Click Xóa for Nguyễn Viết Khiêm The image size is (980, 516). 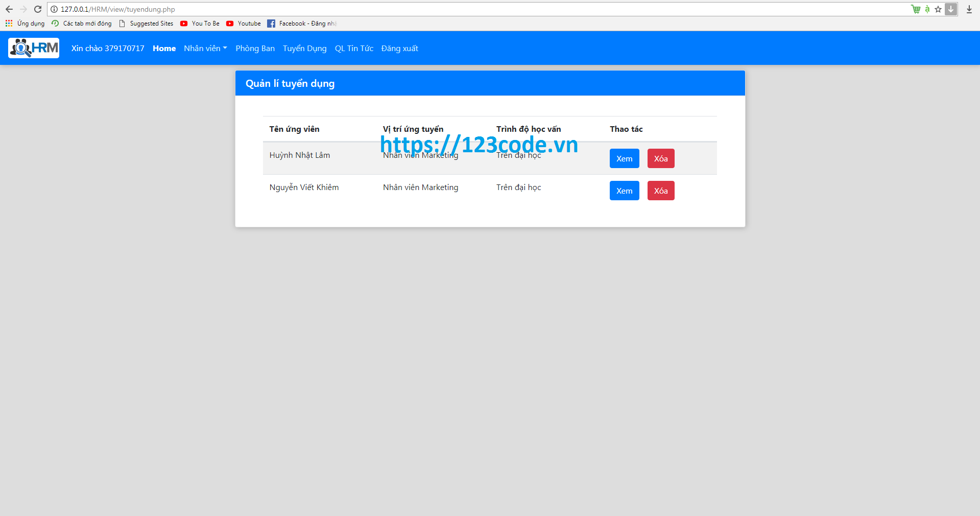click(660, 191)
